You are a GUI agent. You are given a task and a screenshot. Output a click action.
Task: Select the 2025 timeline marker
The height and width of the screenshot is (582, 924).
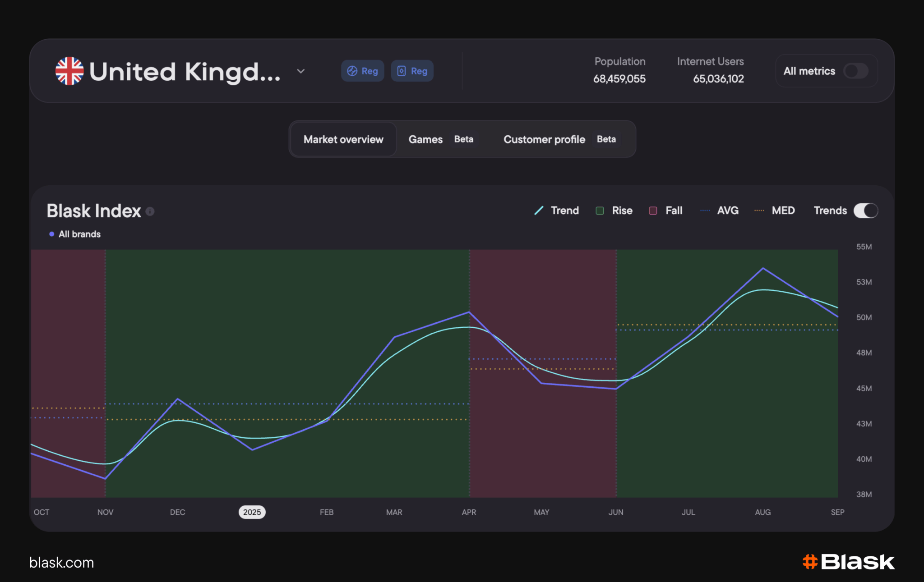coord(252,512)
